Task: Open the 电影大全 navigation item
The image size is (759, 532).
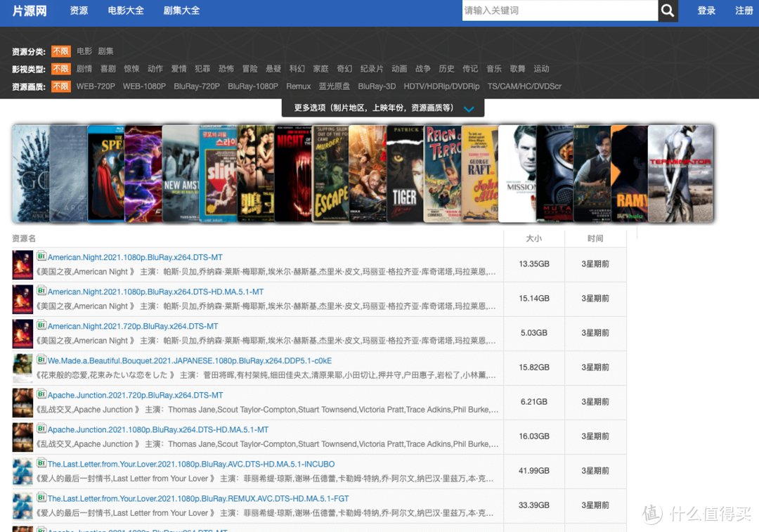Action: (x=126, y=11)
